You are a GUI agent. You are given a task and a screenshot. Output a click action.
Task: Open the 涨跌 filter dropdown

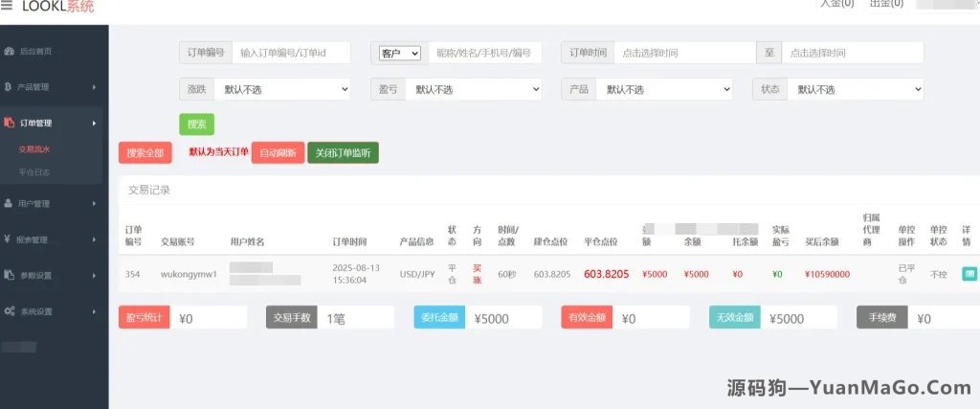[x=282, y=89]
